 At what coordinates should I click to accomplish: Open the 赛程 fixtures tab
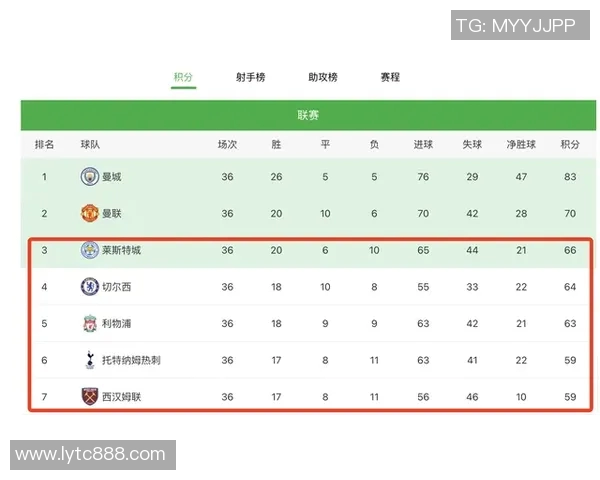pyautogui.click(x=390, y=77)
